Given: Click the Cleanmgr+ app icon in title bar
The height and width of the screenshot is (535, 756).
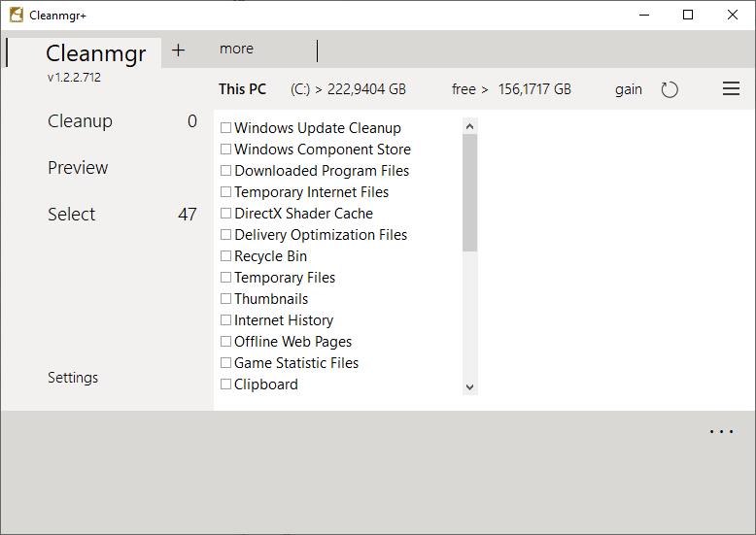Looking at the screenshot, I should pyautogui.click(x=17, y=15).
